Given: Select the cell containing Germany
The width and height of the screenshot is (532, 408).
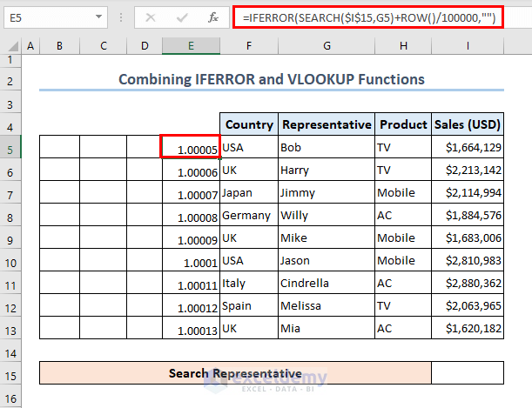Looking at the screenshot, I should tap(248, 215).
